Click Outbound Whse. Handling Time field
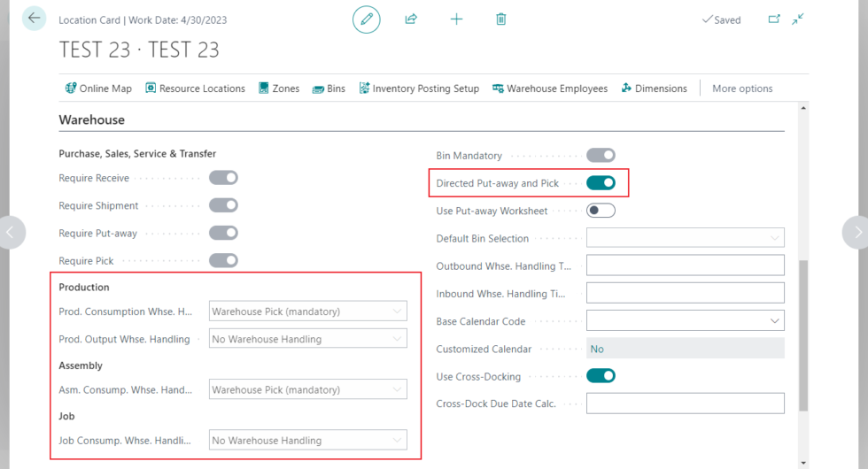Screen dimensions: 868x469 686,265
